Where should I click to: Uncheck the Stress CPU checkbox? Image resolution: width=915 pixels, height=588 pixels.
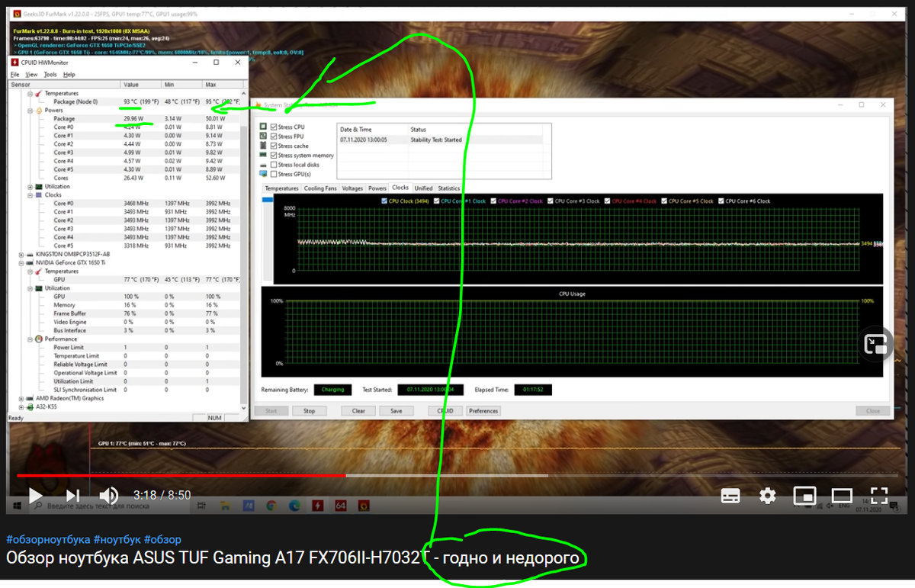(274, 127)
